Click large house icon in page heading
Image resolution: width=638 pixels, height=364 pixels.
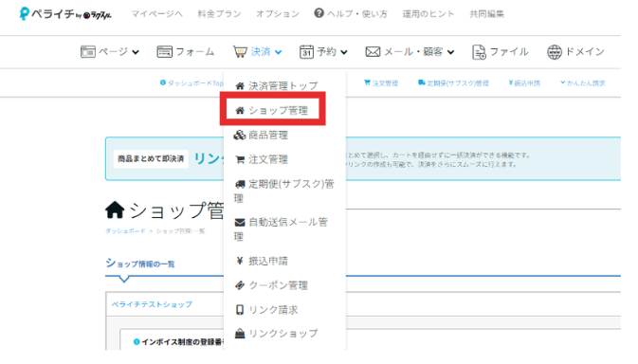pos(115,209)
